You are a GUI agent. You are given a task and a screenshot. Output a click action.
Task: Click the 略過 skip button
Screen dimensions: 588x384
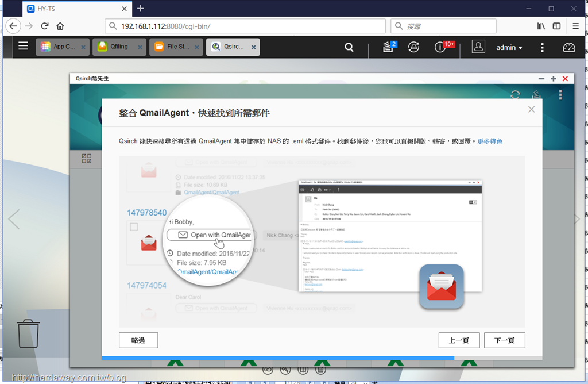(x=138, y=340)
